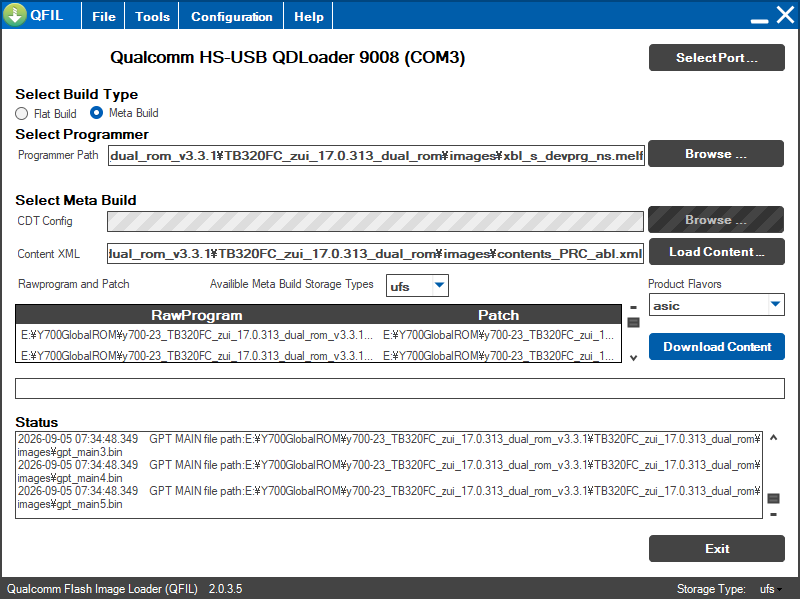Browse for the programmer file
Image resolution: width=800 pixels, height=599 pixels.
[716, 154]
